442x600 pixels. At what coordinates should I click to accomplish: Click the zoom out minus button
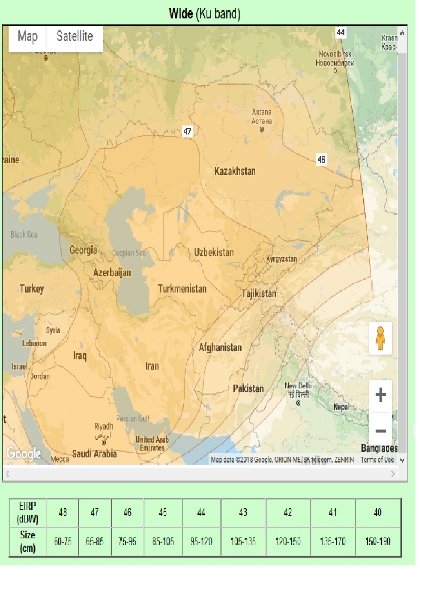click(x=380, y=431)
